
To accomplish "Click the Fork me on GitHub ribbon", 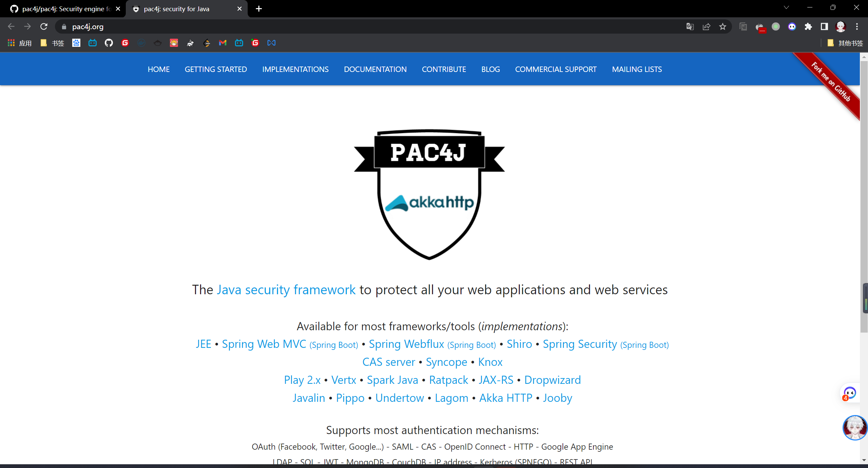I will (831, 82).
